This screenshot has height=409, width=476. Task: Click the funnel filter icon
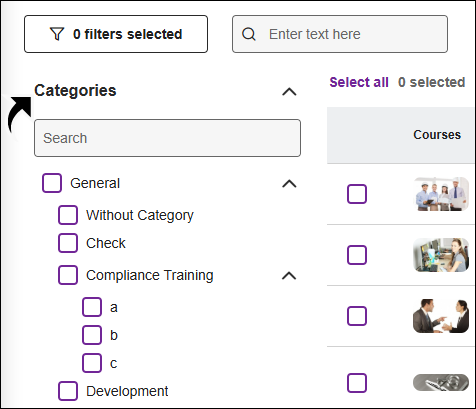(x=57, y=34)
